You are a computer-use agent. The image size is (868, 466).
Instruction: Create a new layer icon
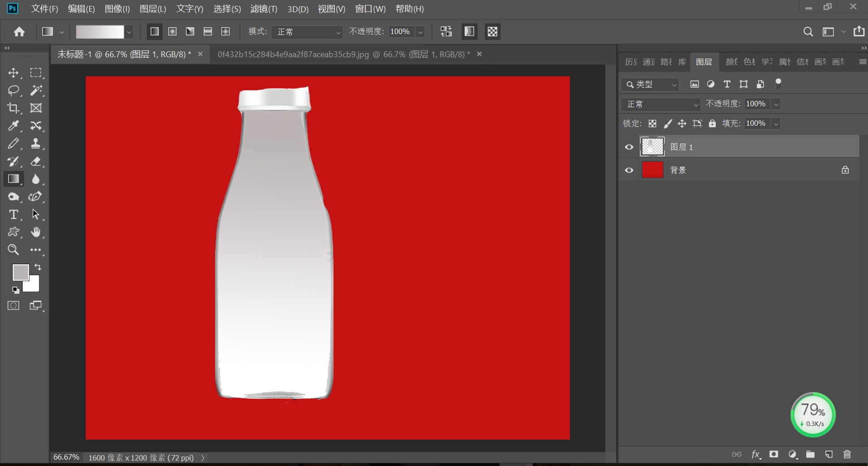click(829, 454)
